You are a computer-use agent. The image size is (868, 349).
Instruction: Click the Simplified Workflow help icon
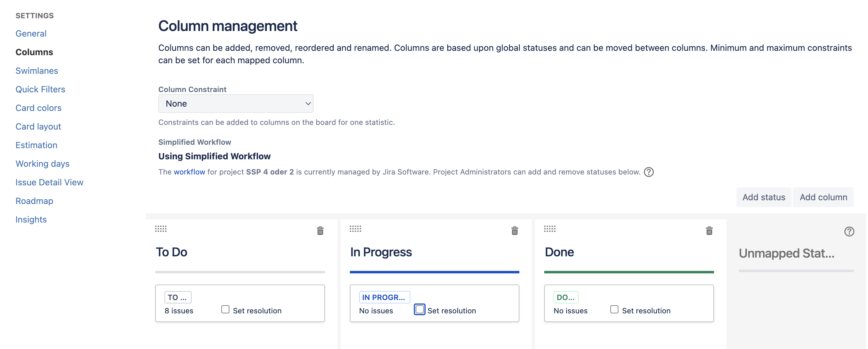[649, 172]
